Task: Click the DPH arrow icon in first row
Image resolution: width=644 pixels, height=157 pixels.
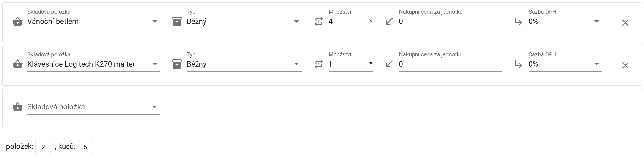Action: (x=518, y=22)
